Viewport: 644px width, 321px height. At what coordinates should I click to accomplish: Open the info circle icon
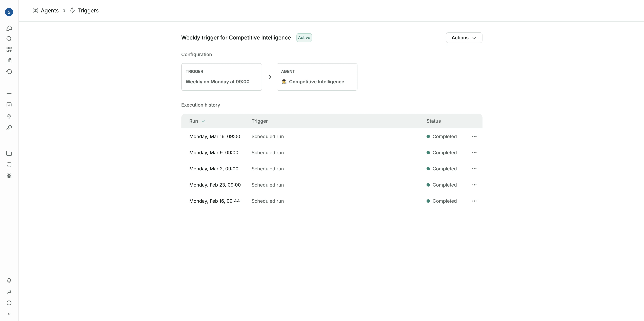[x=9, y=303]
